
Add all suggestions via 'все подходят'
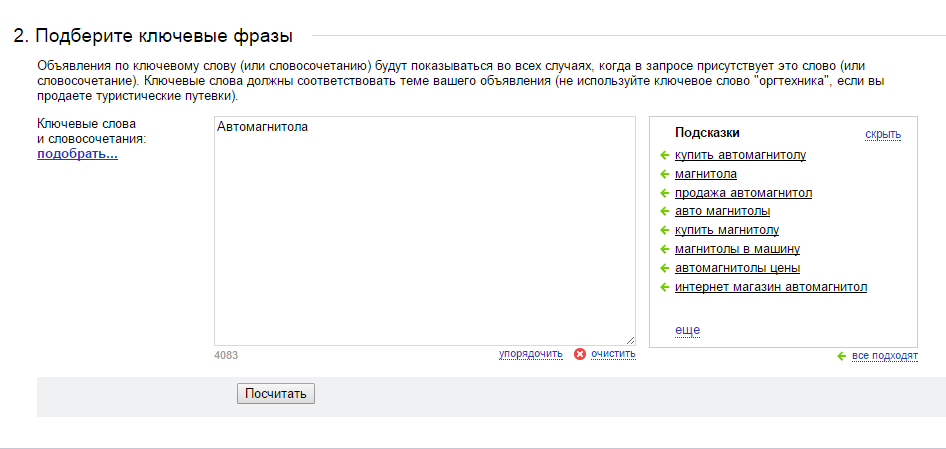click(885, 356)
